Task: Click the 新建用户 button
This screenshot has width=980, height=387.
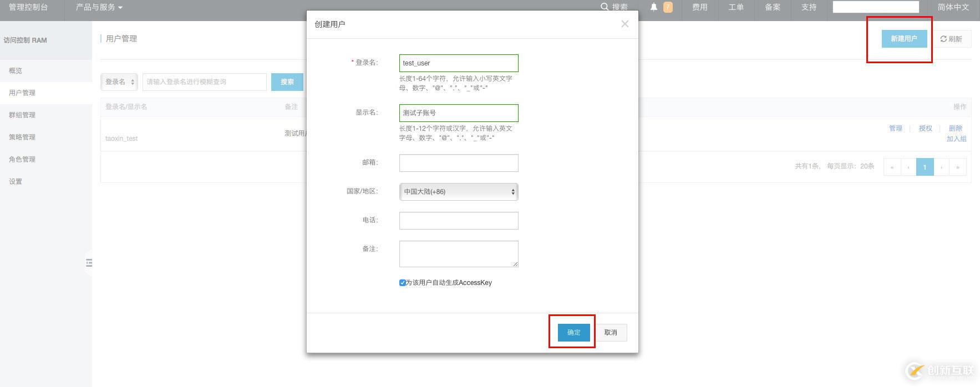Action: 904,39
